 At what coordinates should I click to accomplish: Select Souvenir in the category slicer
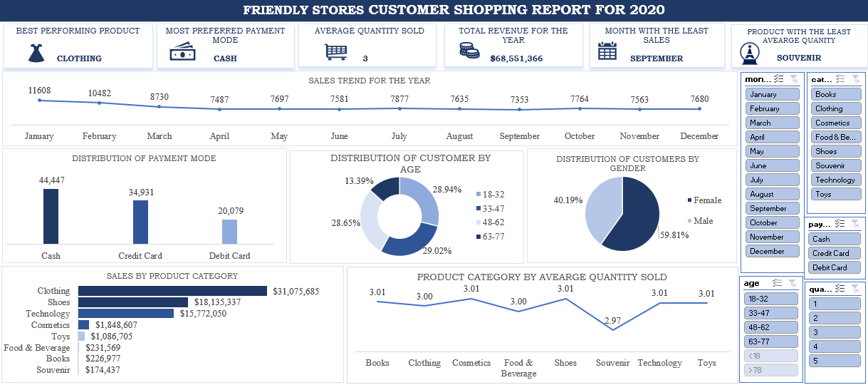pyautogui.click(x=835, y=165)
